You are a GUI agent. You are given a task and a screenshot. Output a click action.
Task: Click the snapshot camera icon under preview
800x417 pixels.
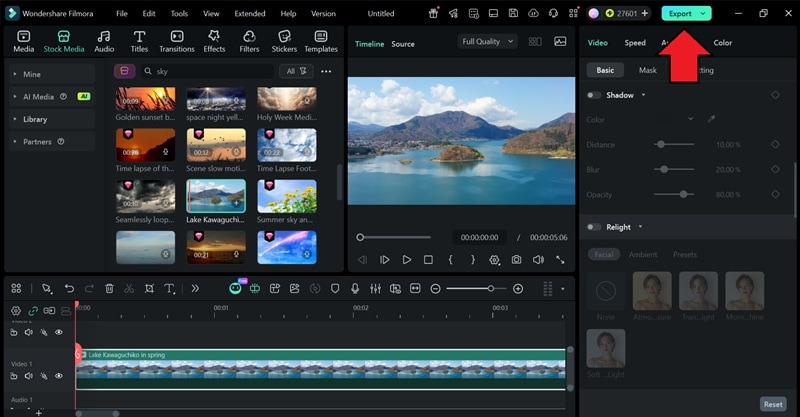tap(516, 260)
